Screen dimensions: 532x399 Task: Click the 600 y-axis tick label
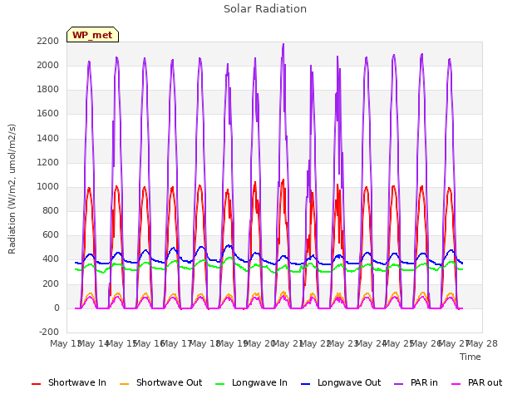click(51, 235)
